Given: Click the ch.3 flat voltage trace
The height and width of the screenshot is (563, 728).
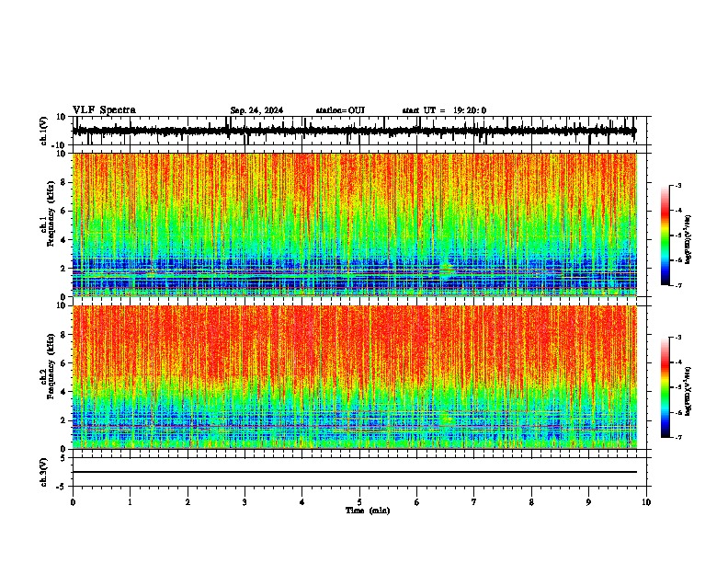Looking at the screenshot, I should click(355, 472).
